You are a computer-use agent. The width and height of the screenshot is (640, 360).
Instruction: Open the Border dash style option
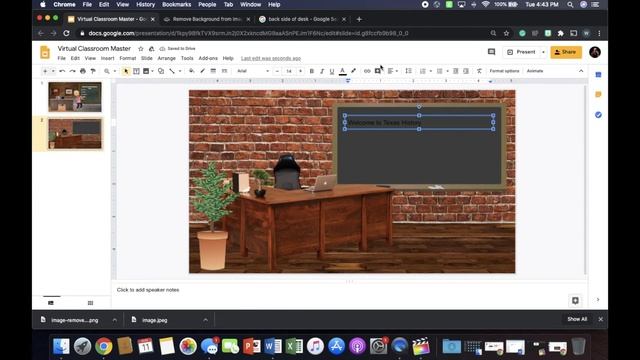click(x=224, y=71)
